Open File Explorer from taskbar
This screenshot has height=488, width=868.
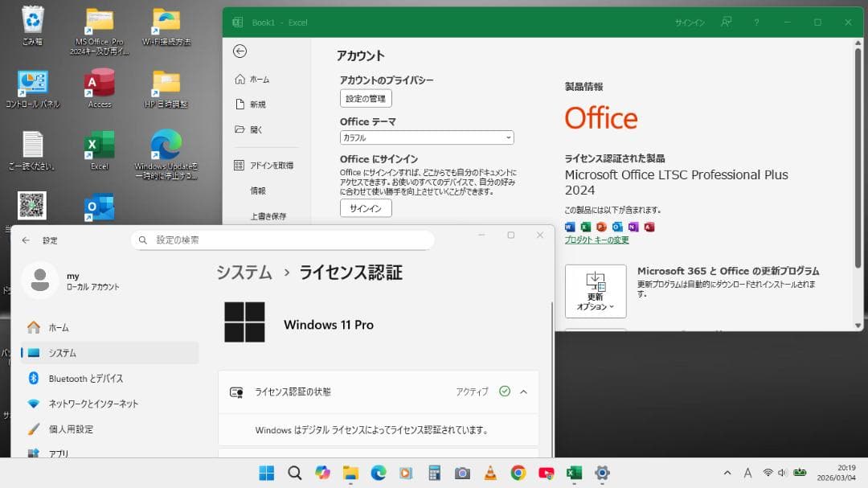(350, 473)
